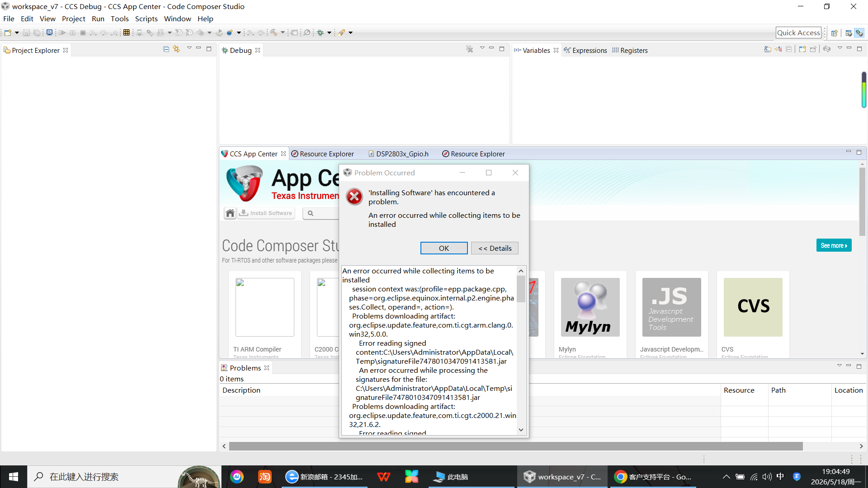Click the See more button

[834, 245]
